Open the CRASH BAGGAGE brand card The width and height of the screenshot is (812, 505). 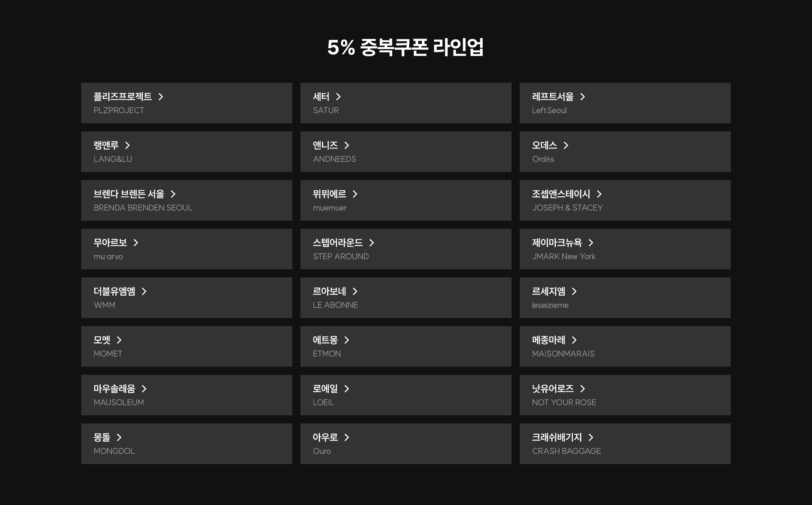(625, 444)
